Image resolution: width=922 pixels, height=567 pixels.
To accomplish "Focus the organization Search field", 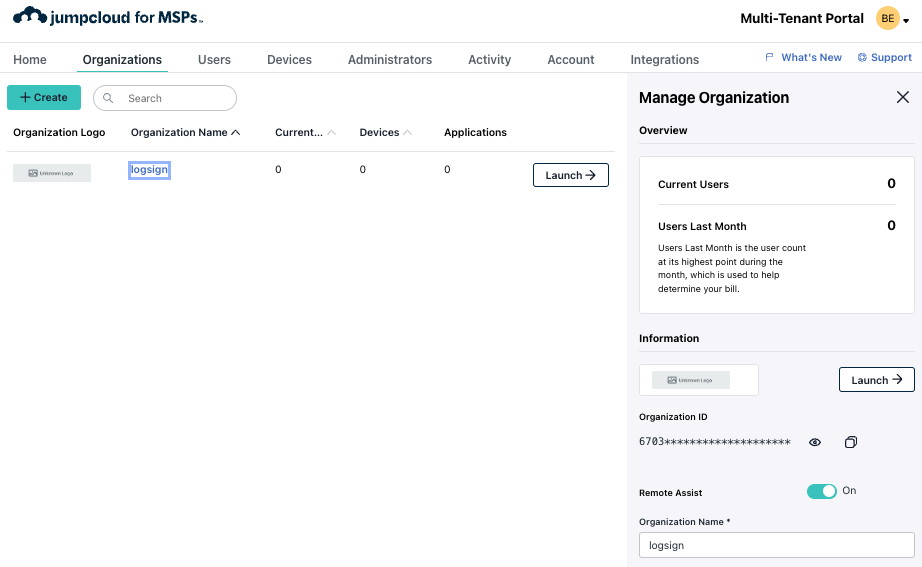I will point(165,98).
